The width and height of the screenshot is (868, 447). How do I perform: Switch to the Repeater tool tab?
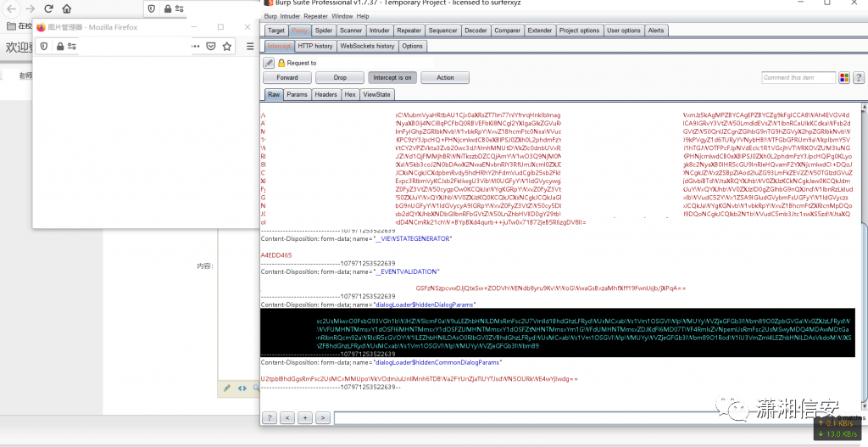pyautogui.click(x=409, y=31)
